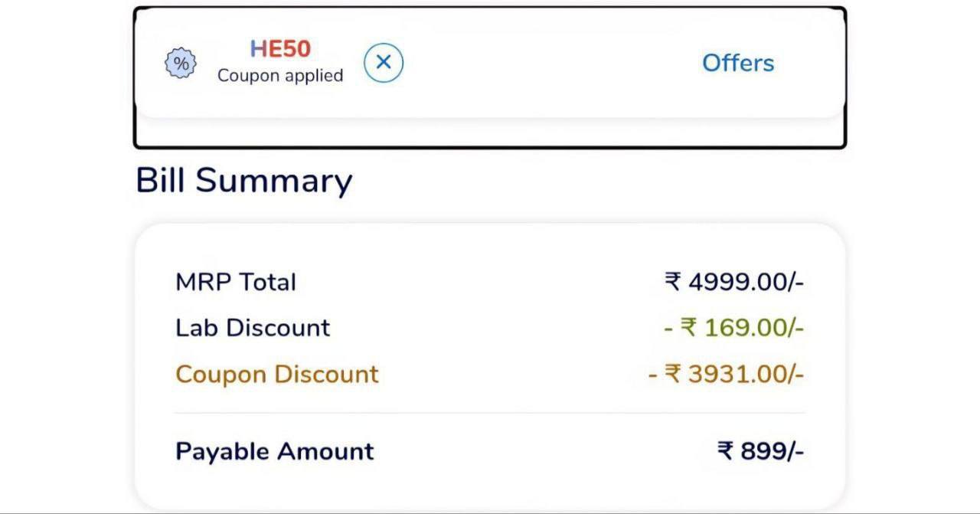The width and height of the screenshot is (980, 514).
Task: Open the Offers link
Action: click(738, 63)
